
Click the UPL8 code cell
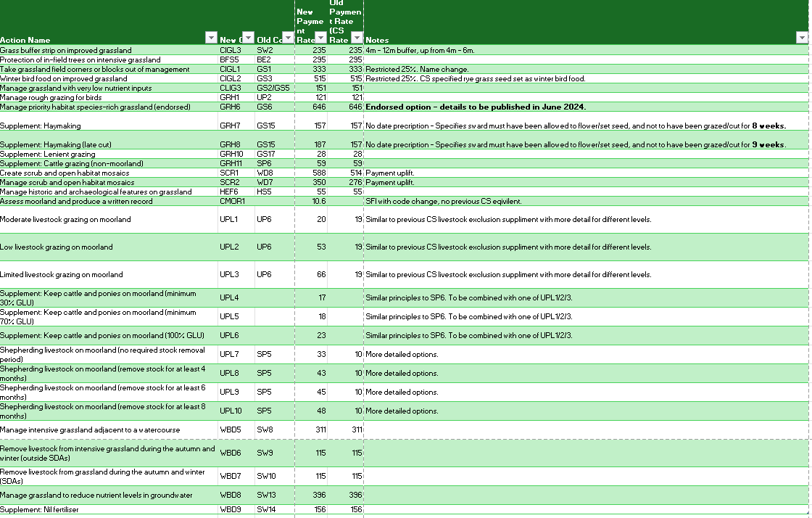236,373
